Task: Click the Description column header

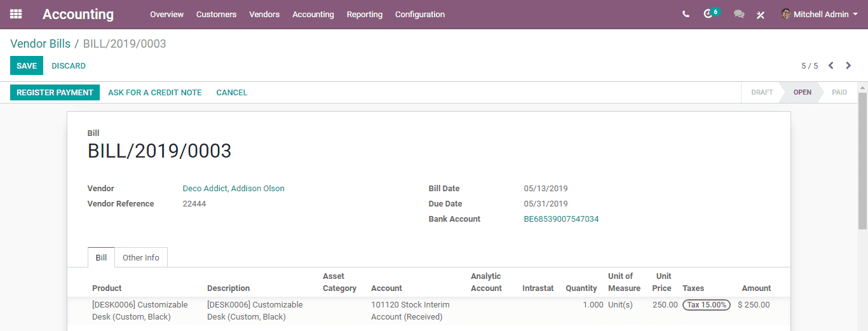Action: [229, 288]
